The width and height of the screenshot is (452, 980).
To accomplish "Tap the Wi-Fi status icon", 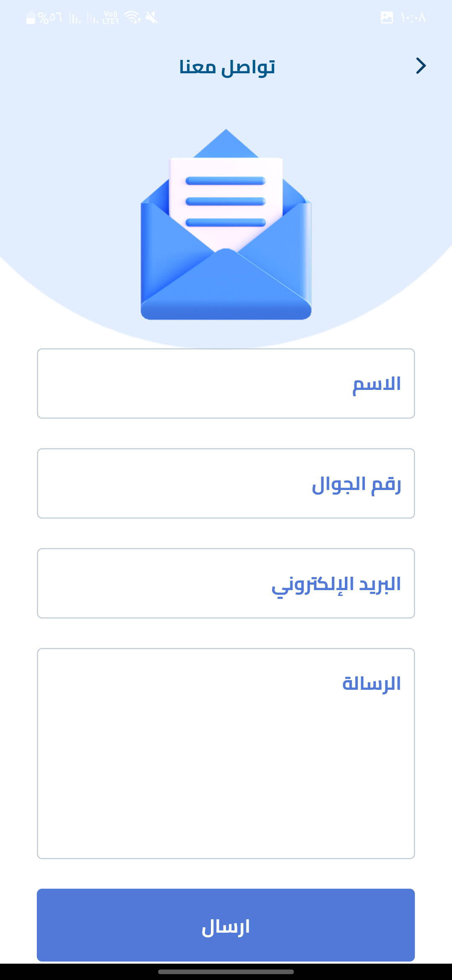I will (x=133, y=18).
